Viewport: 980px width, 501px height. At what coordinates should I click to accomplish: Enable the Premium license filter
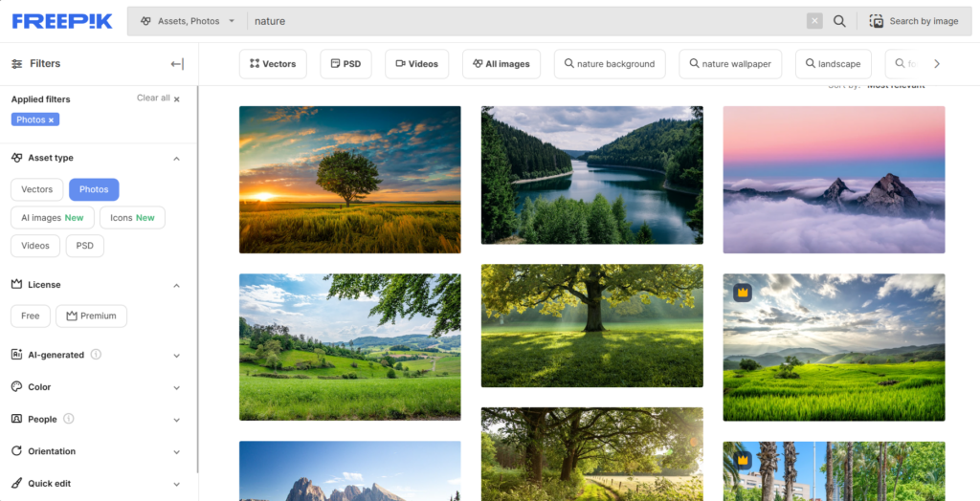(x=91, y=316)
